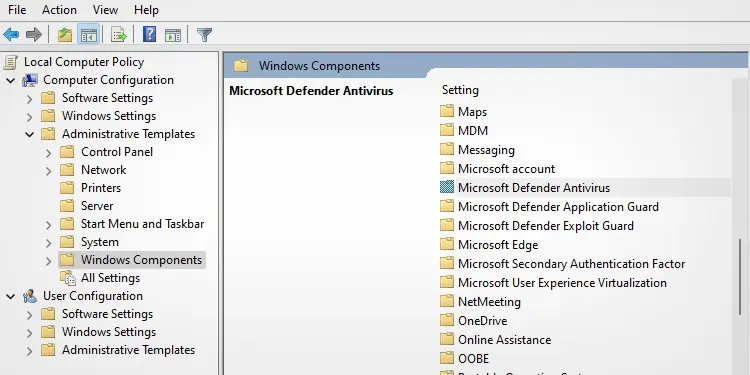Expand Administrative Templates under User Configuration

30,351
